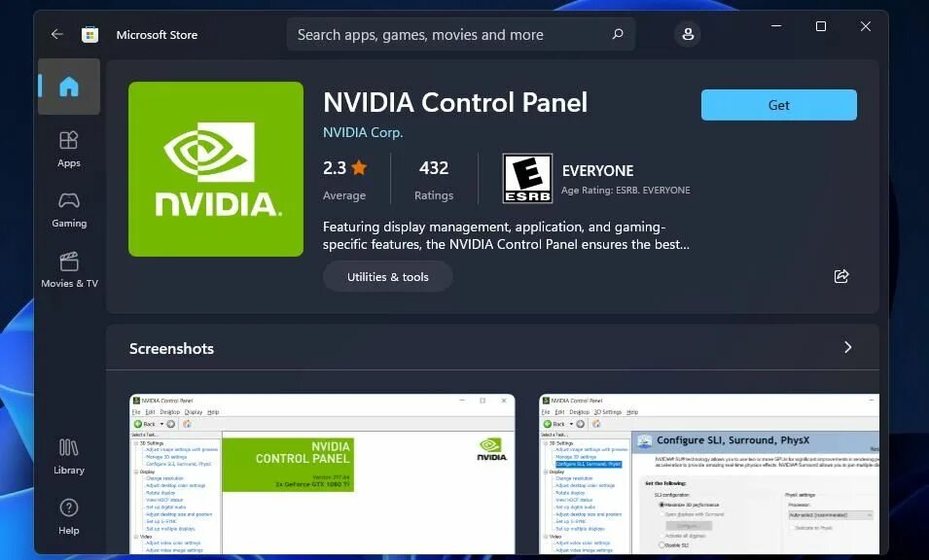Image resolution: width=929 pixels, height=560 pixels.
Task: Minimize the Microsoft Store window
Action: (x=776, y=26)
